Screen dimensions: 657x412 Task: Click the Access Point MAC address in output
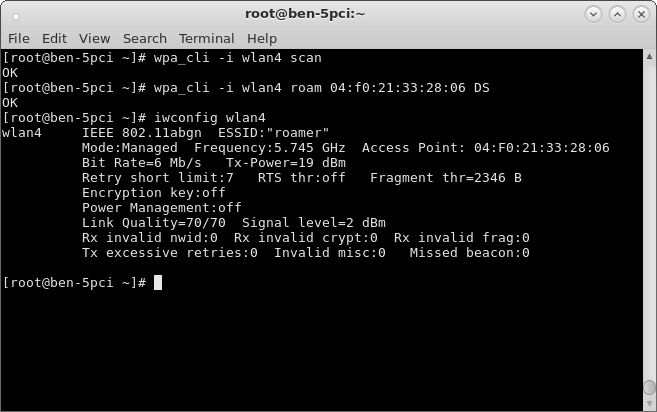pos(541,148)
